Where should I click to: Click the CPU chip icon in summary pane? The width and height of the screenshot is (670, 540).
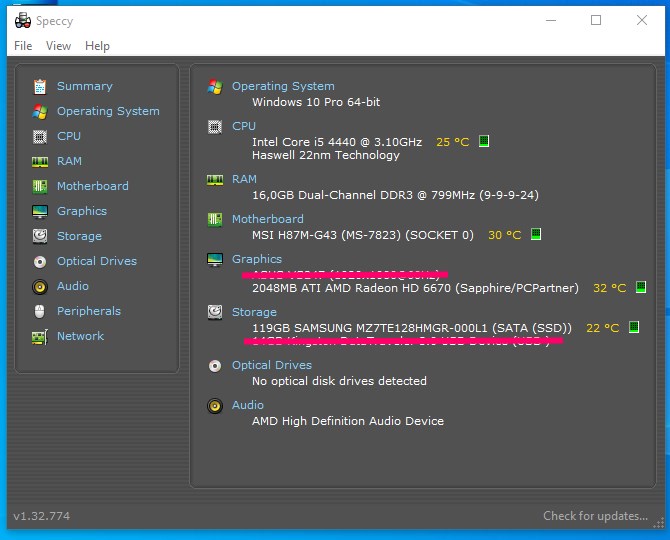pyautogui.click(x=215, y=127)
